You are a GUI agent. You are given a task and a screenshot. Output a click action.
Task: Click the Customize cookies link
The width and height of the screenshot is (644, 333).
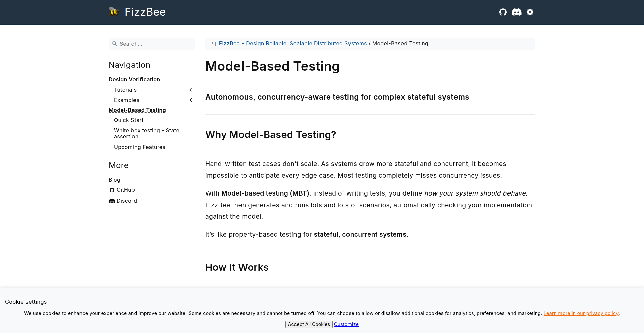point(346,324)
